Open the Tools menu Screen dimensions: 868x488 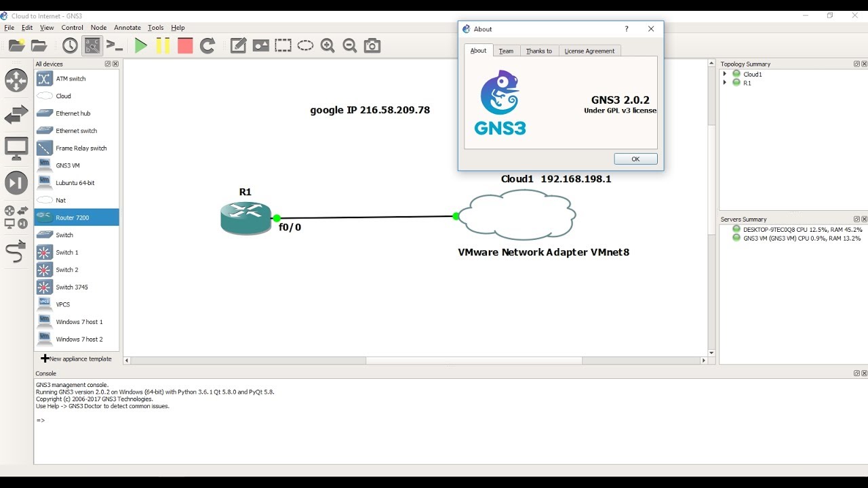[156, 28]
